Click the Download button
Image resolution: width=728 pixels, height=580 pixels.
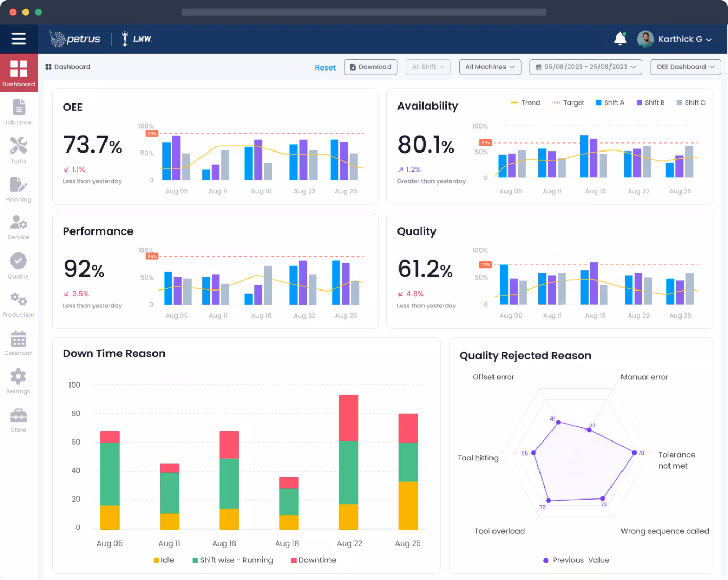click(371, 67)
